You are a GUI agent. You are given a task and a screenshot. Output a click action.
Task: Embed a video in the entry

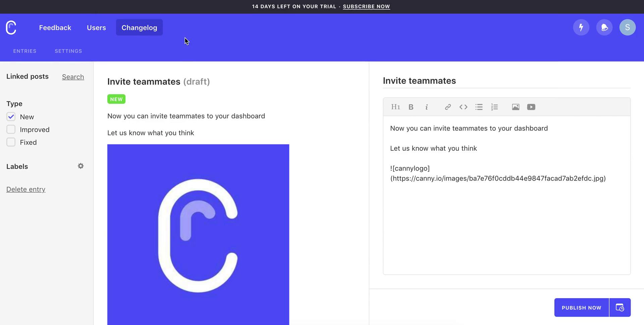(531, 107)
